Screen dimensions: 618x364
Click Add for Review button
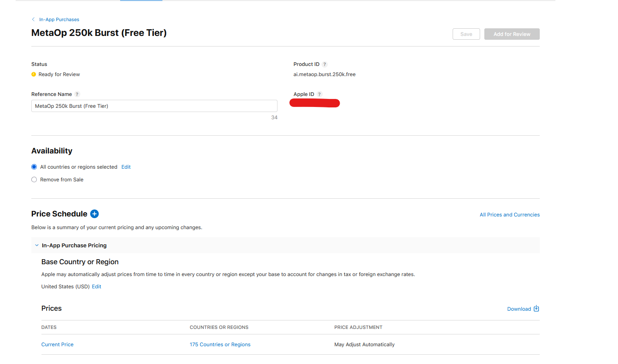(x=512, y=34)
